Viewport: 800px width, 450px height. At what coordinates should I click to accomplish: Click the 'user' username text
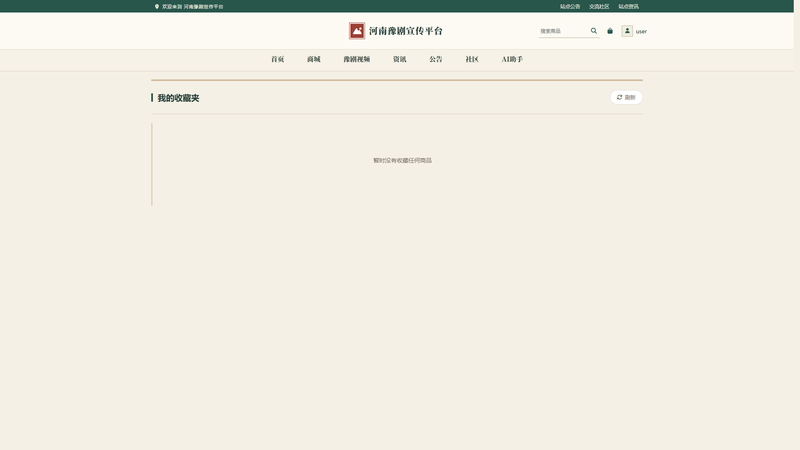coord(641,32)
